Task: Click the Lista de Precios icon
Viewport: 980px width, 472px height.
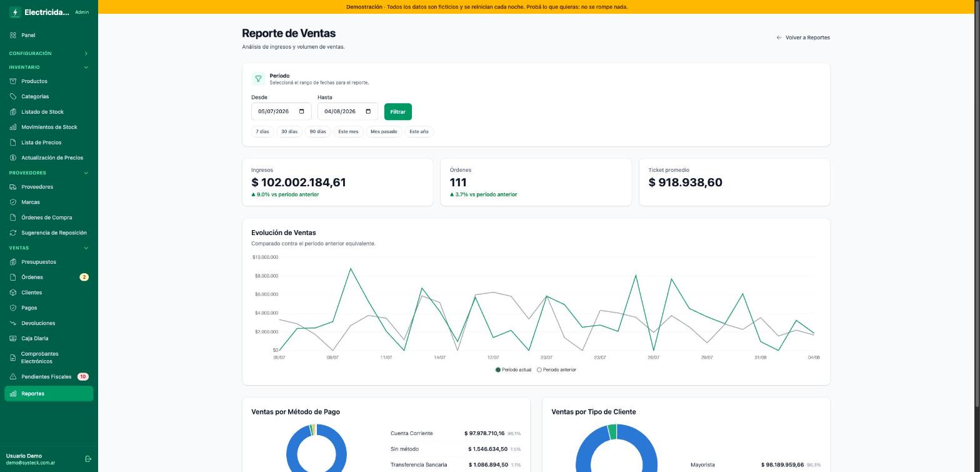Action: point(12,143)
